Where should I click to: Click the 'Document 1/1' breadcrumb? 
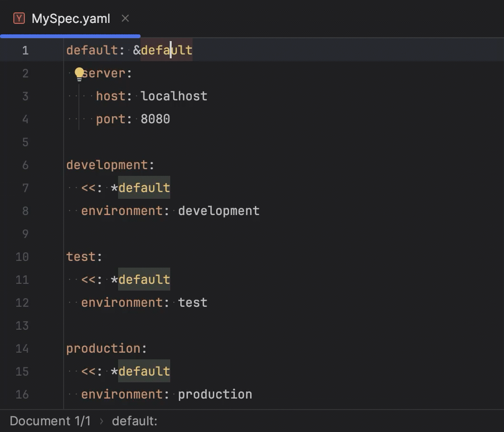click(x=50, y=421)
